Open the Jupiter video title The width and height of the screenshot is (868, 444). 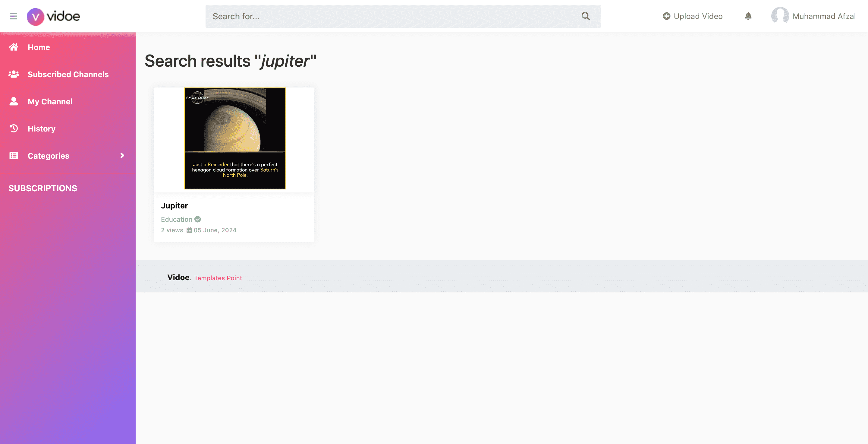(x=175, y=206)
